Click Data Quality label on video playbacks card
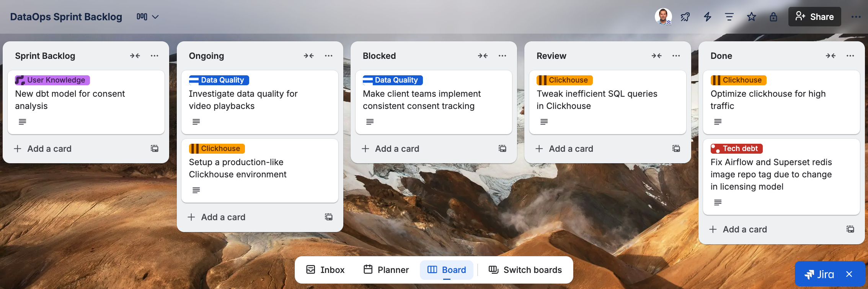Screen dimensions: 868x289 [219, 80]
